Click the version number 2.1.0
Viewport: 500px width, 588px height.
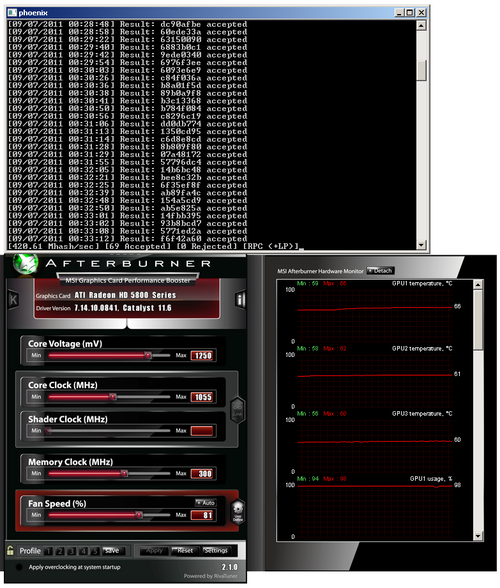tap(229, 567)
